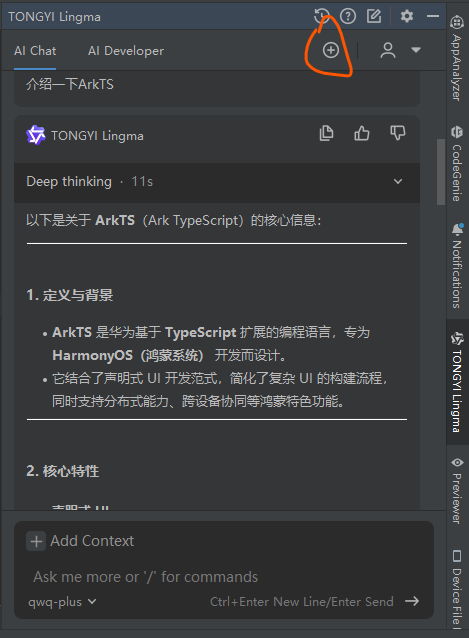The height and width of the screenshot is (638, 469).
Task: Open TONGYI Lingma settings gear
Action: coord(407,16)
